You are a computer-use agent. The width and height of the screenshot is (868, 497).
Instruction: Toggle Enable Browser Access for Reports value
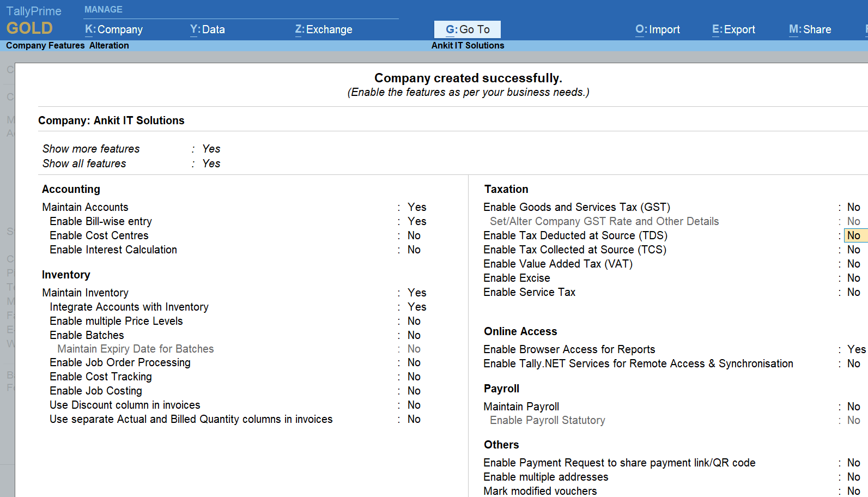point(856,349)
